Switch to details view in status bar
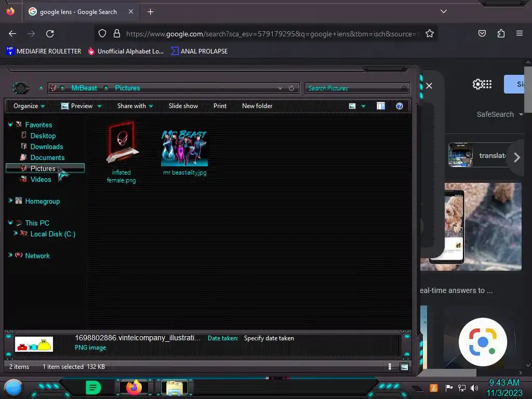 390,366
